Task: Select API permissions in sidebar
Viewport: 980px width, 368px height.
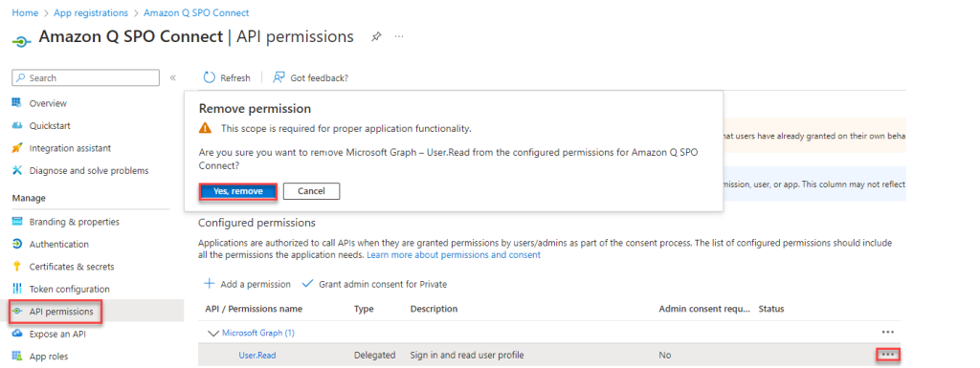Action: click(x=61, y=312)
